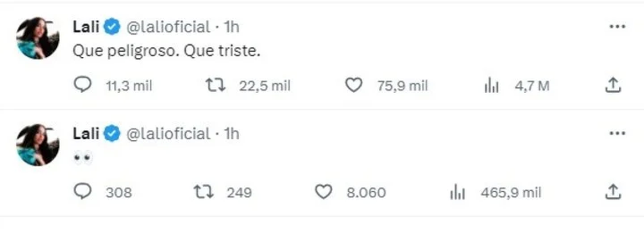Open Lali's avatar on first tweet
This screenshot has height=233, width=644.
[37, 37]
